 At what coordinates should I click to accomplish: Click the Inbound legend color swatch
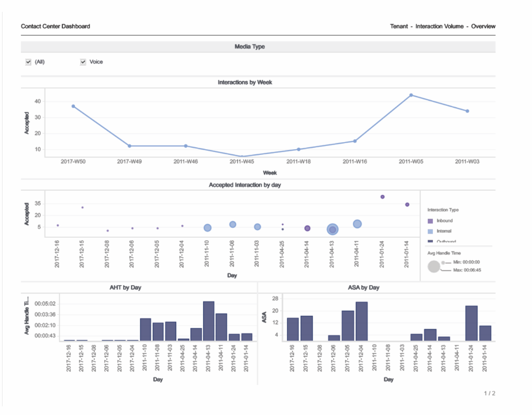[430, 221]
